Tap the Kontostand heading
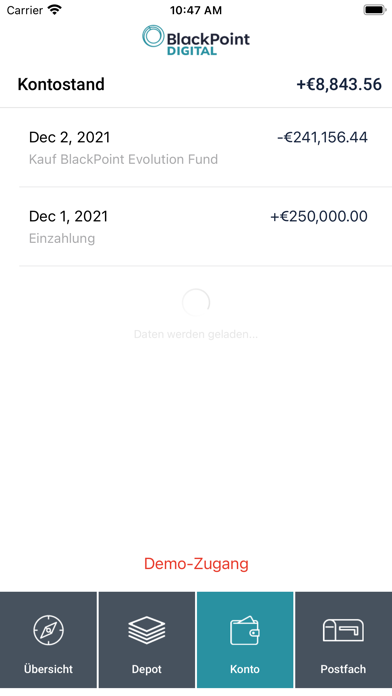This screenshot has height=696, width=392. point(61,84)
